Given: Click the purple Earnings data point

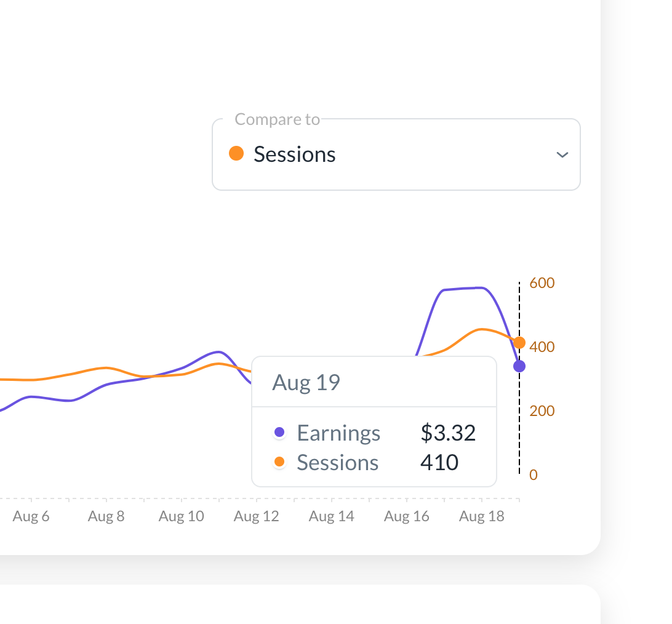Looking at the screenshot, I should coord(519,366).
